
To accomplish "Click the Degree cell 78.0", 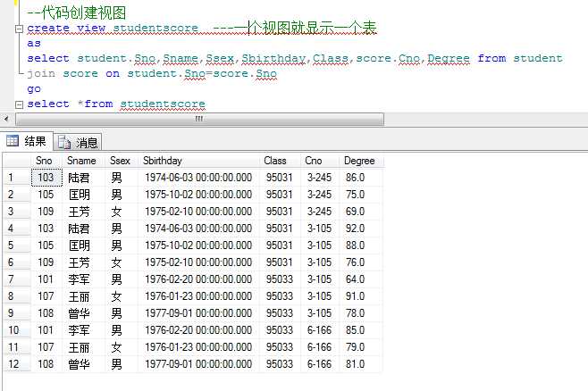I will [x=361, y=313].
